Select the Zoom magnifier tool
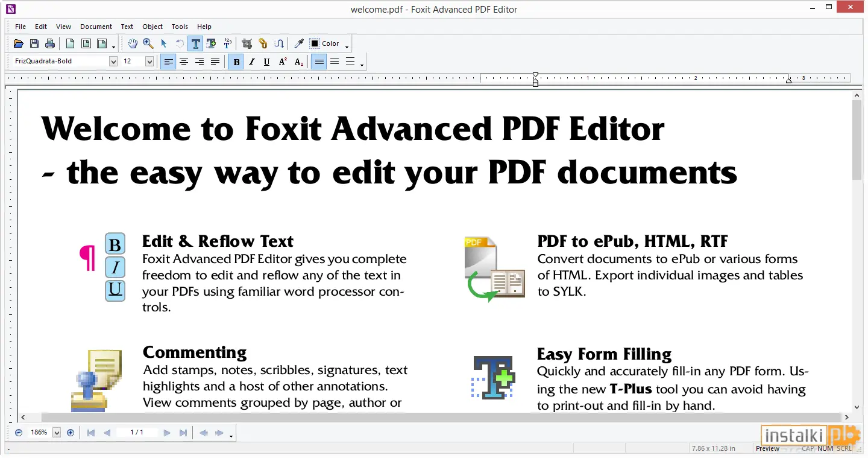 148,43
